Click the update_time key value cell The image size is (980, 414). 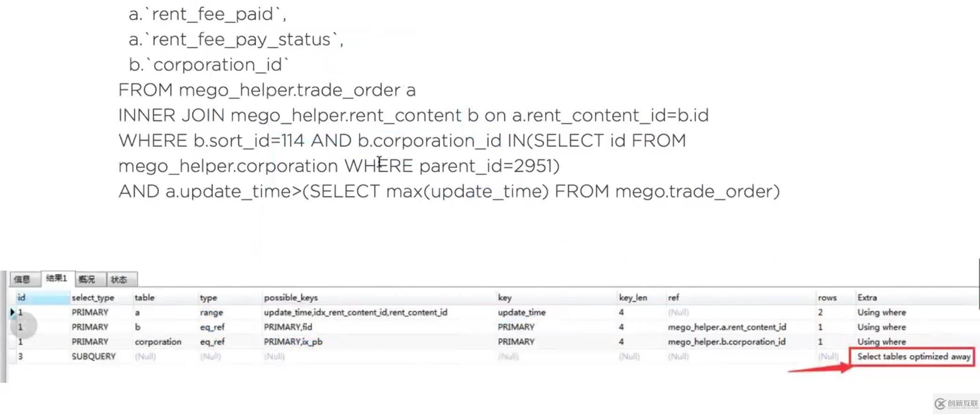(522, 312)
